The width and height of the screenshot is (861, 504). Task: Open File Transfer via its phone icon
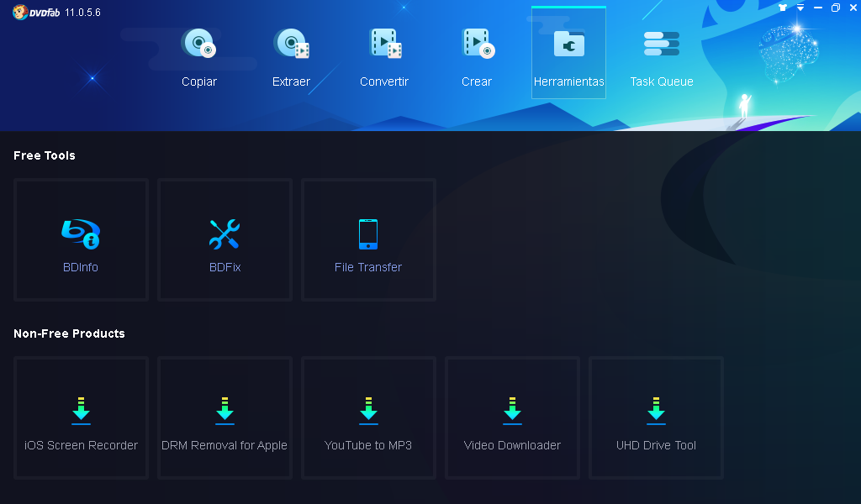pyautogui.click(x=367, y=234)
